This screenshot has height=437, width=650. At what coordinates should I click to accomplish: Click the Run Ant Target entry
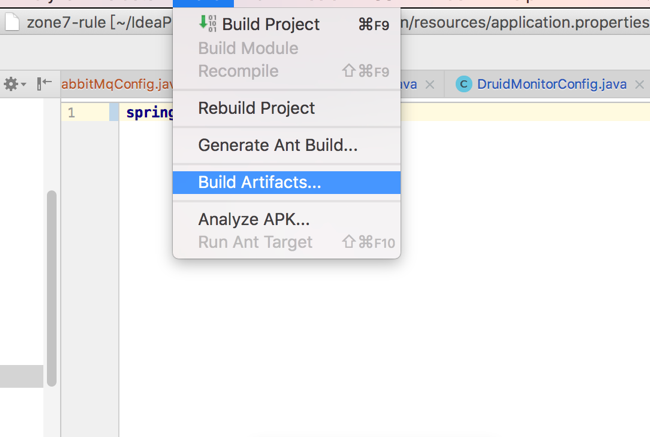point(255,242)
